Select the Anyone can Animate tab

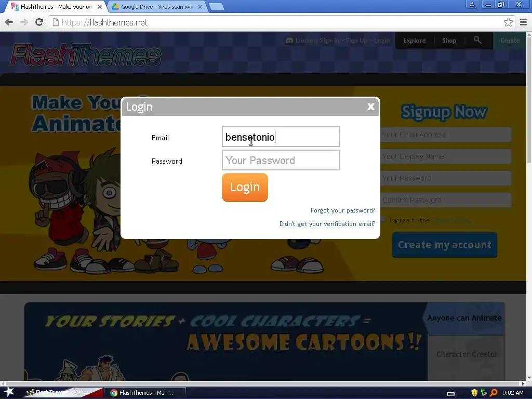[x=464, y=318]
